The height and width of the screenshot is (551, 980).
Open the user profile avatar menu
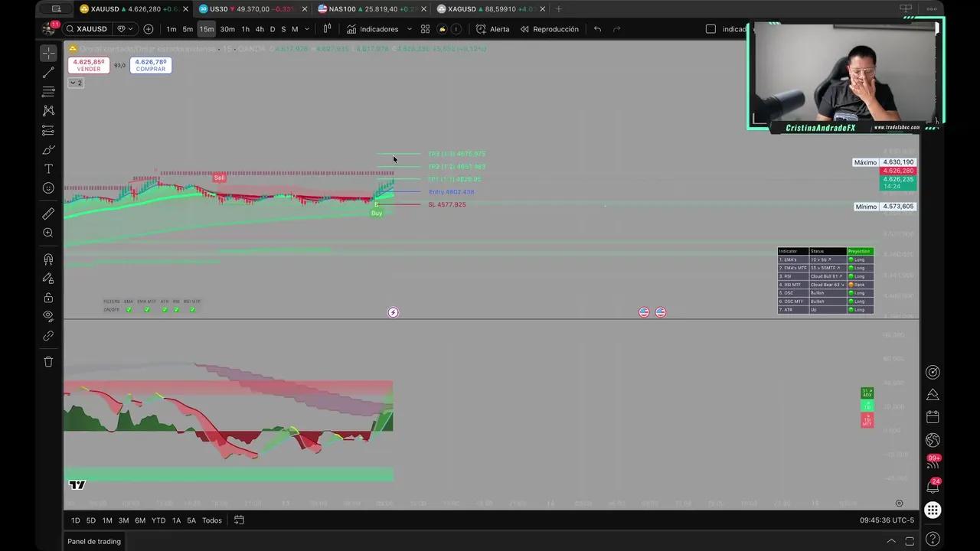click(x=49, y=29)
